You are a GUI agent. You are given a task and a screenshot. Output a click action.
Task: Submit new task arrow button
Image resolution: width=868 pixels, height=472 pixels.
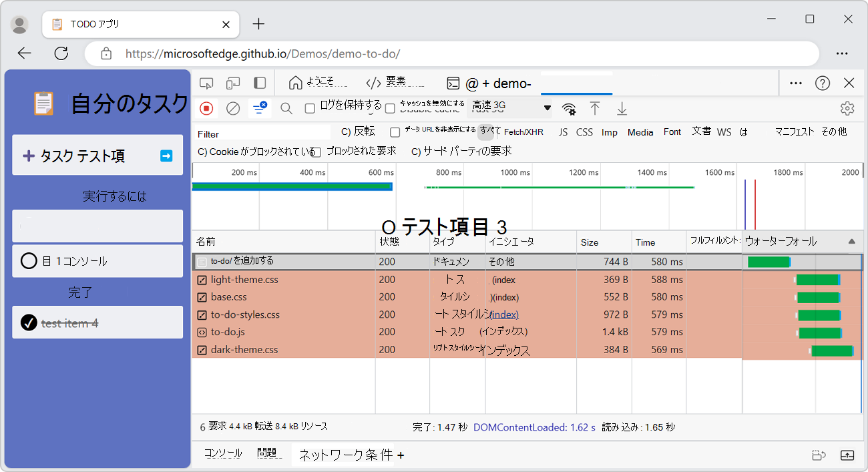(x=166, y=156)
